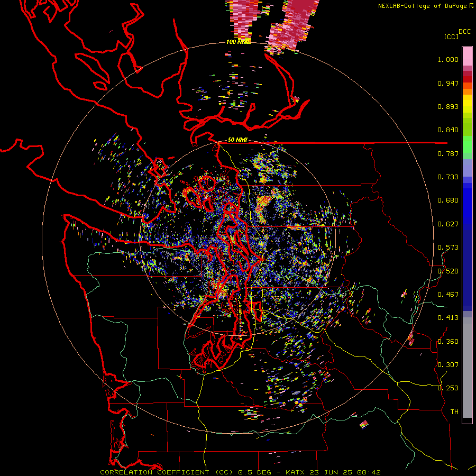The width and height of the screenshot is (476, 476).
Task: Select the 1.000 value on the color scale
Action: pyautogui.click(x=448, y=60)
